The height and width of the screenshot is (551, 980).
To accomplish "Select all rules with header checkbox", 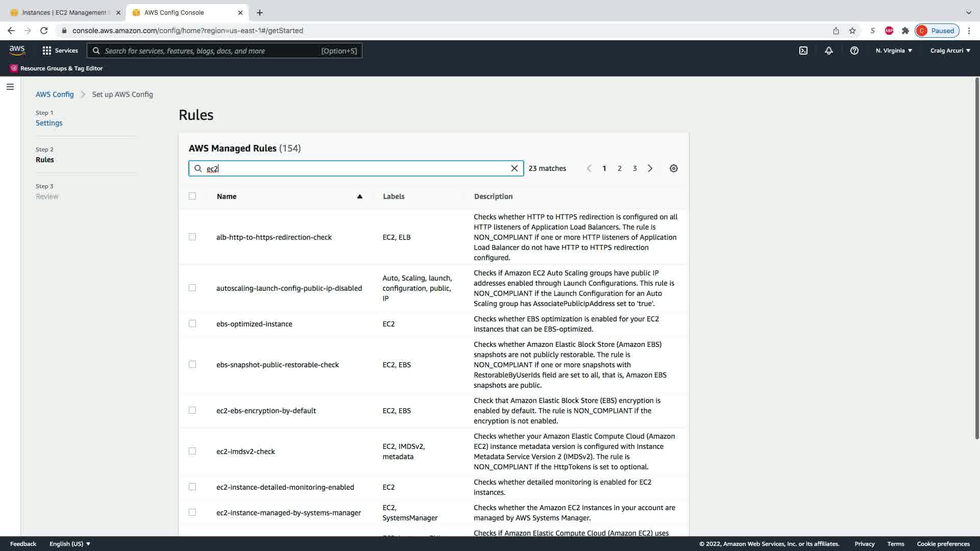I will click(192, 196).
